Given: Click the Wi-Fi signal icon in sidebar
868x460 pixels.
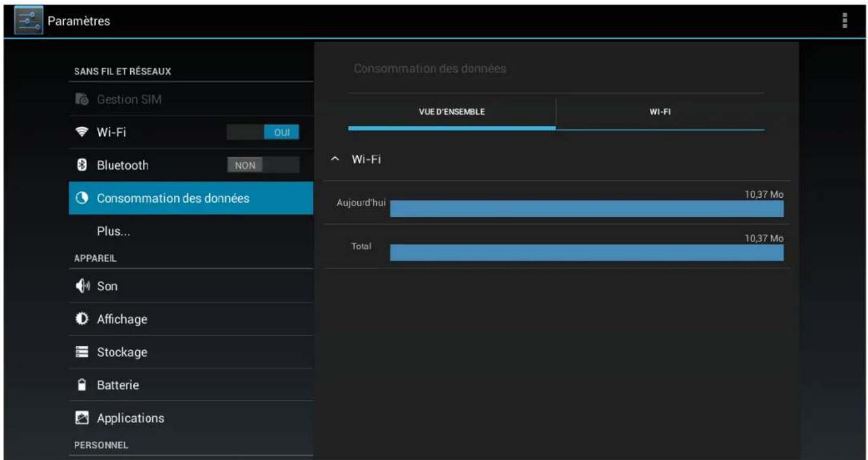Looking at the screenshot, I should pos(82,132).
